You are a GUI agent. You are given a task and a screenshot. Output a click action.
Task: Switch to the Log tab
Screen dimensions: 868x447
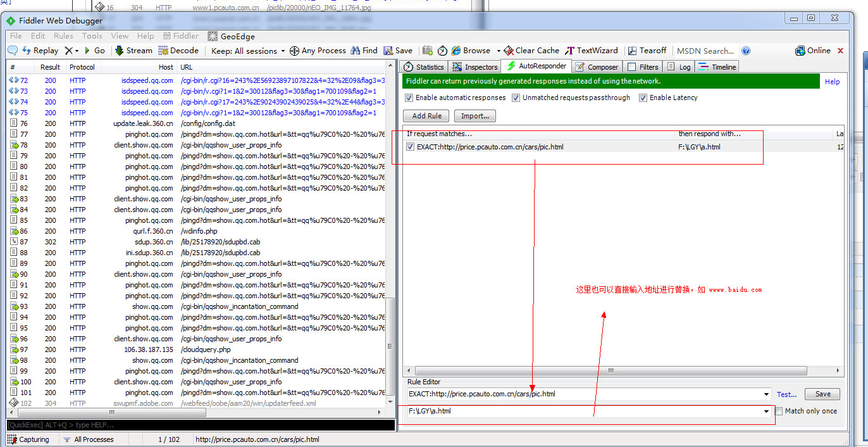pos(679,67)
